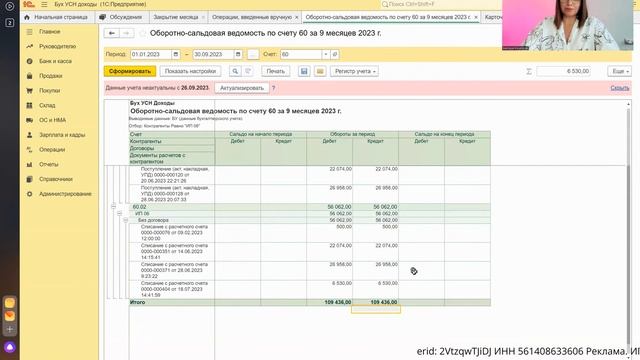Collapse the 60.02 account group
This screenshot has height=360, width=640.
[113, 207]
